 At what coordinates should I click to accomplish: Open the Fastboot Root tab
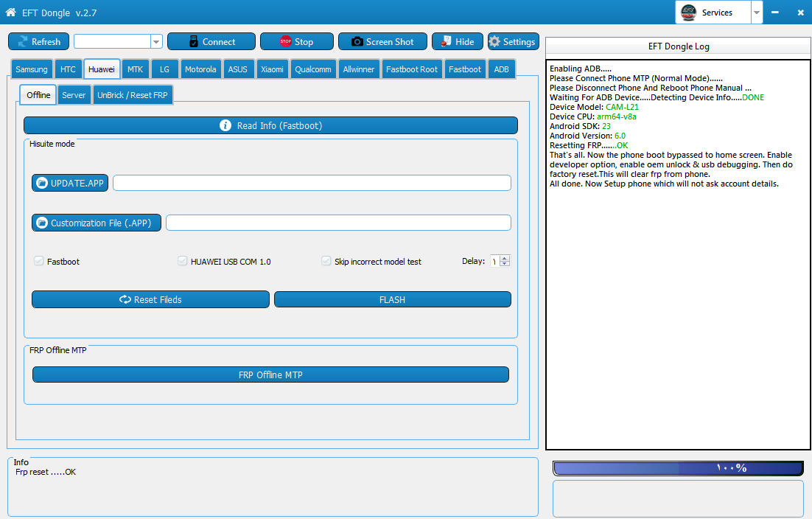click(412, 69)
